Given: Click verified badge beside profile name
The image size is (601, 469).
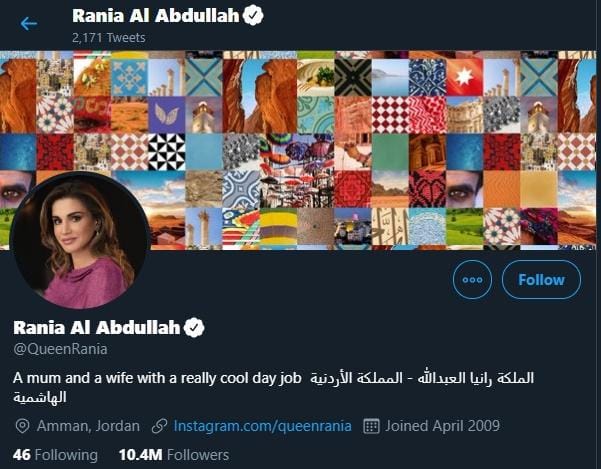Looking at the screenshot, I should click(x=194, y=328).
